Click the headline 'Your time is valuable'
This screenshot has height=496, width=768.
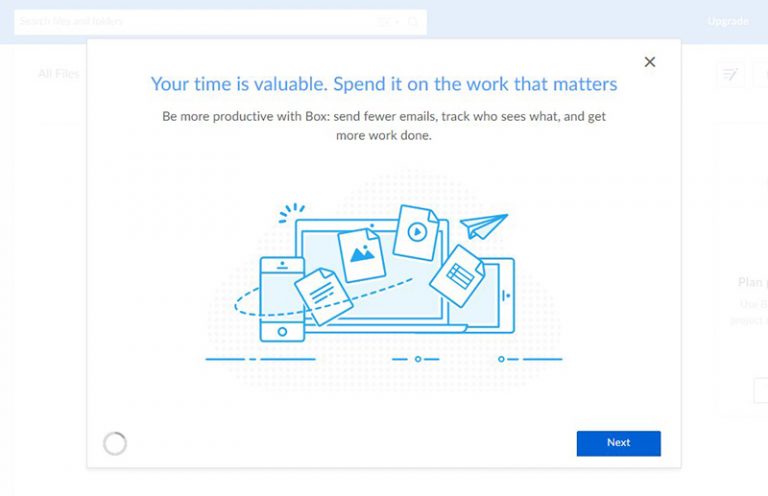coord(239,84)
